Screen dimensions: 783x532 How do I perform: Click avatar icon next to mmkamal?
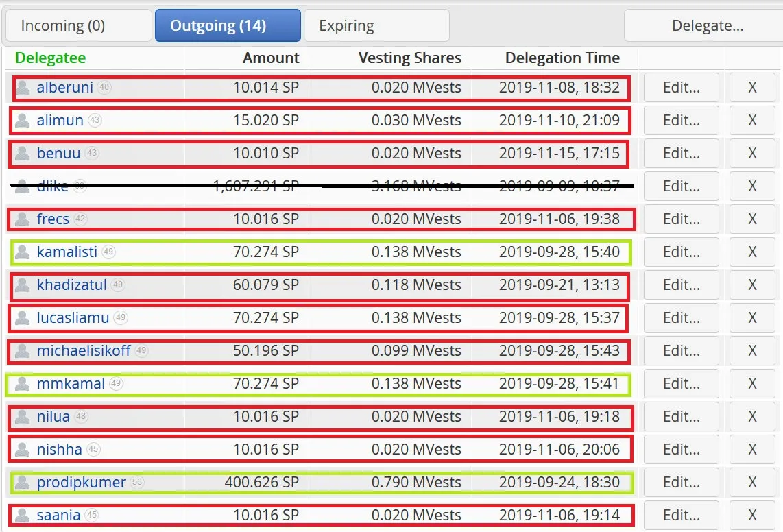pos(23,384)
